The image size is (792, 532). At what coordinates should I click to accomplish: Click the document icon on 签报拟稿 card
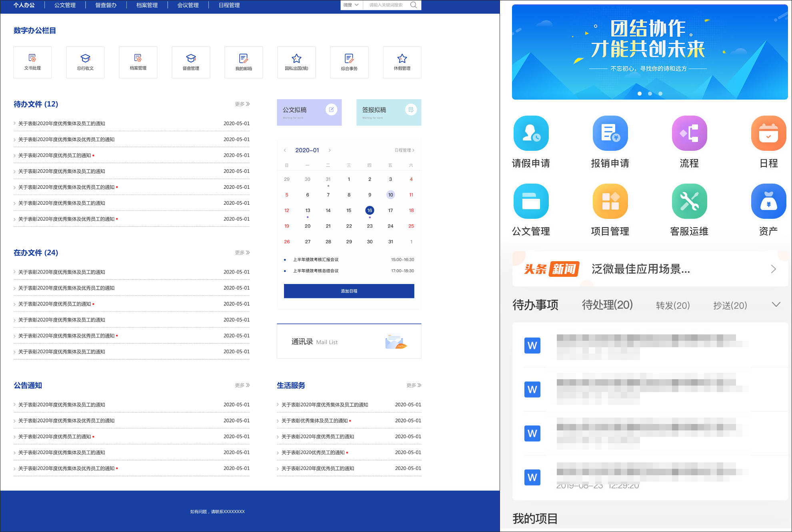pyautogui.click(x=411, y=110)
